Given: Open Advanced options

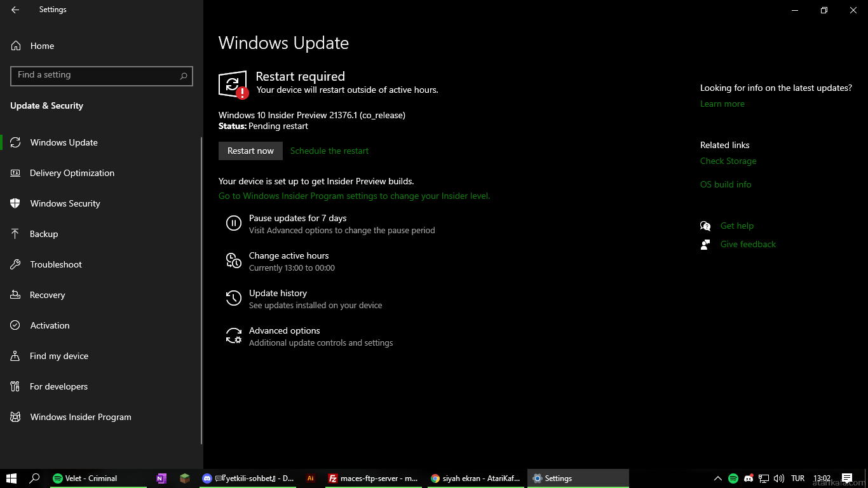Looking at the screenshot, I should click(284, 330).
